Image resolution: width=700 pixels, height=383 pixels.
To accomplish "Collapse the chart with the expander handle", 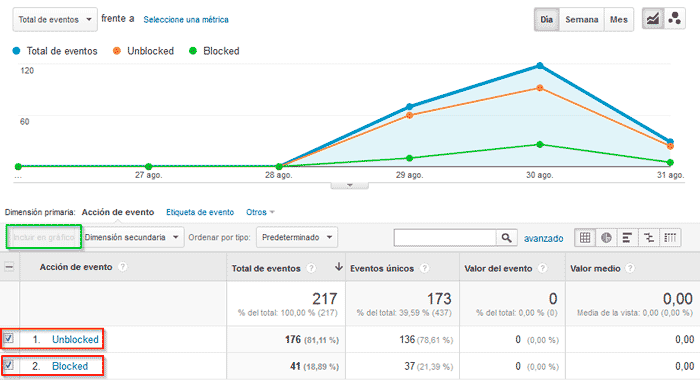I will [x=350, y=185].
